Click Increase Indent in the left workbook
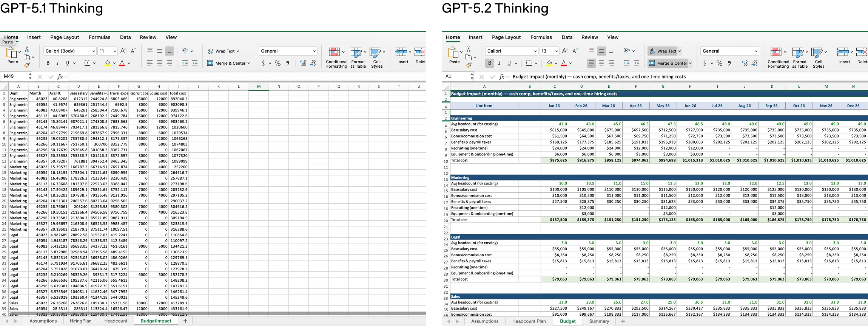The width and height of the screenshot is (868, 327). 195,63
